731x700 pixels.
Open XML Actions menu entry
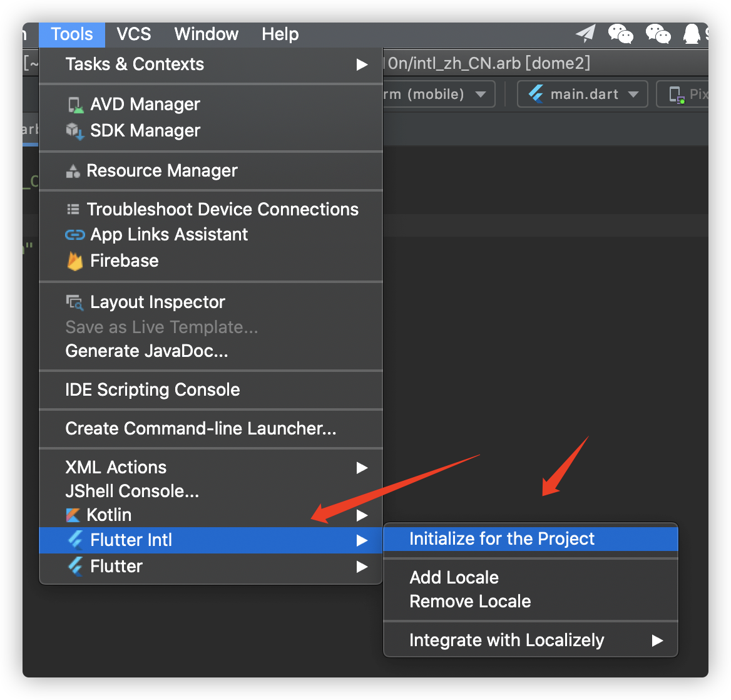(211, 467)
